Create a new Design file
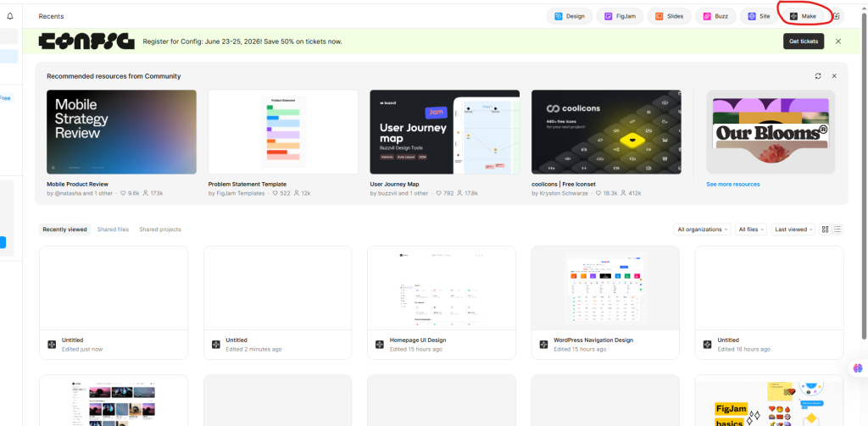The height and width of the screenshot is (426, 868). coord(570,16)
